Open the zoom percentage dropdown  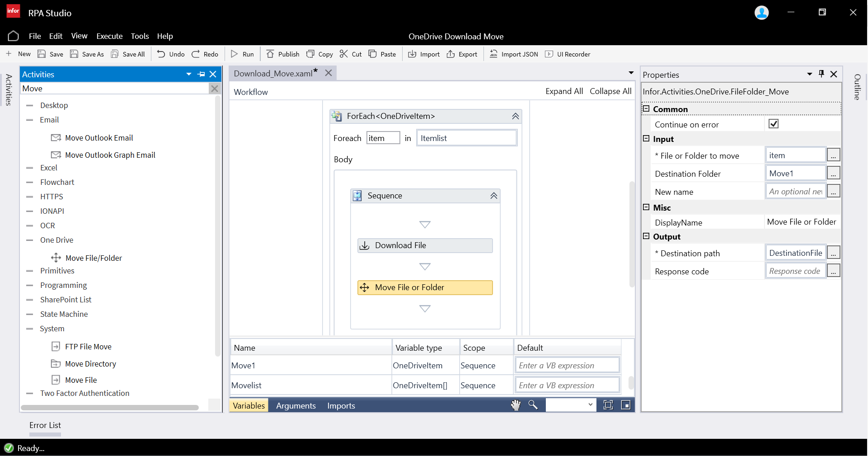point(590,405)
